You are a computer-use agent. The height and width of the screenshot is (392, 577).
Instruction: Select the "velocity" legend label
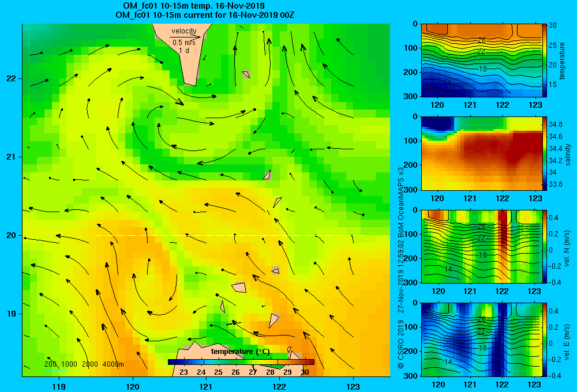point(184,31)
